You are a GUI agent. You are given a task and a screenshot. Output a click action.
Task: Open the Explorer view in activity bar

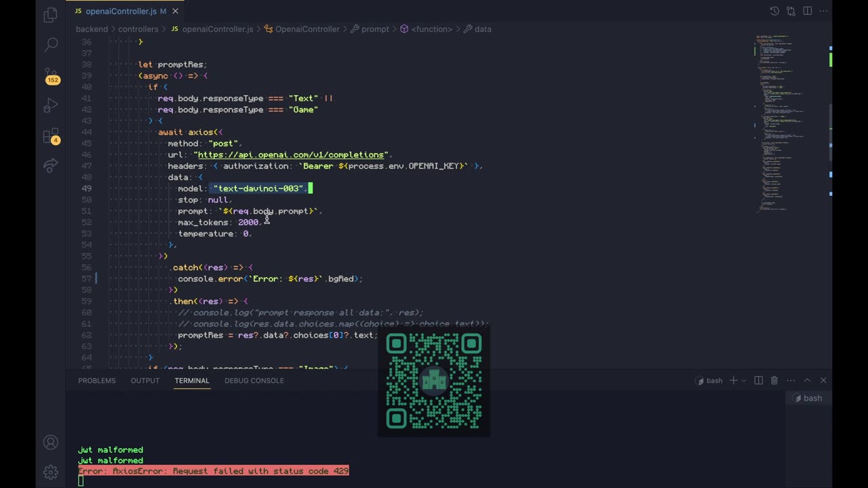tap(51, 15)
